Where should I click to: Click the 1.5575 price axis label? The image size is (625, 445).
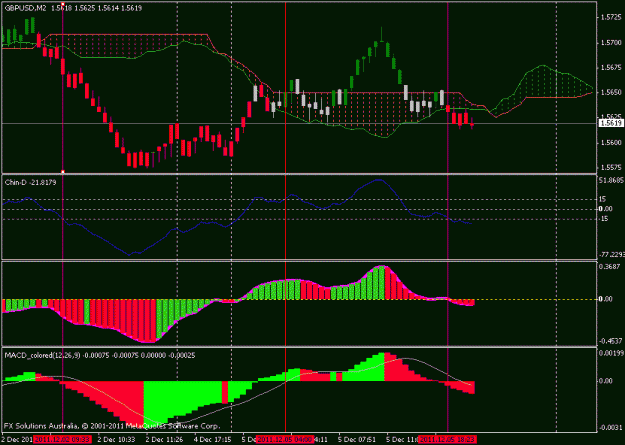pyautogui.click(x=610, y=167)
